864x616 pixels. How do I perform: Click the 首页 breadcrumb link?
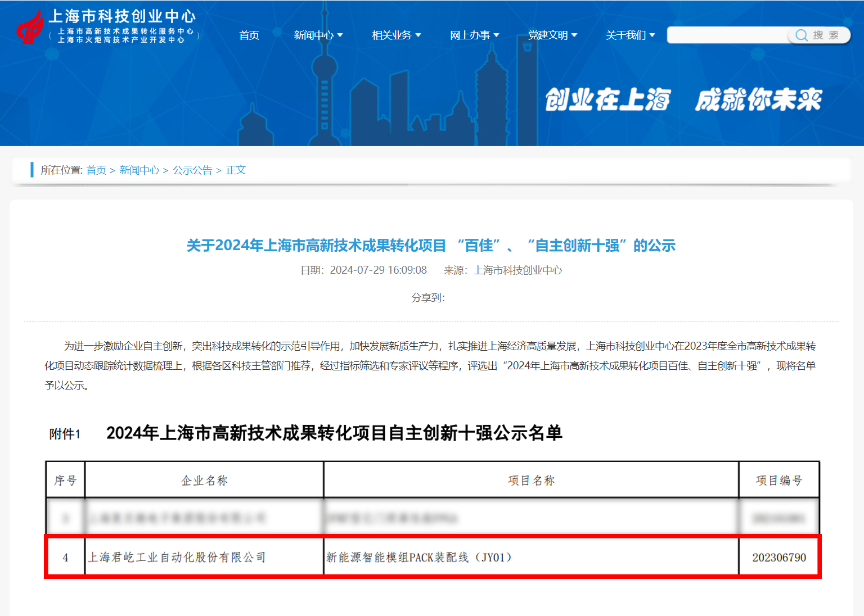pyautogui.click(x=96, y=170)
